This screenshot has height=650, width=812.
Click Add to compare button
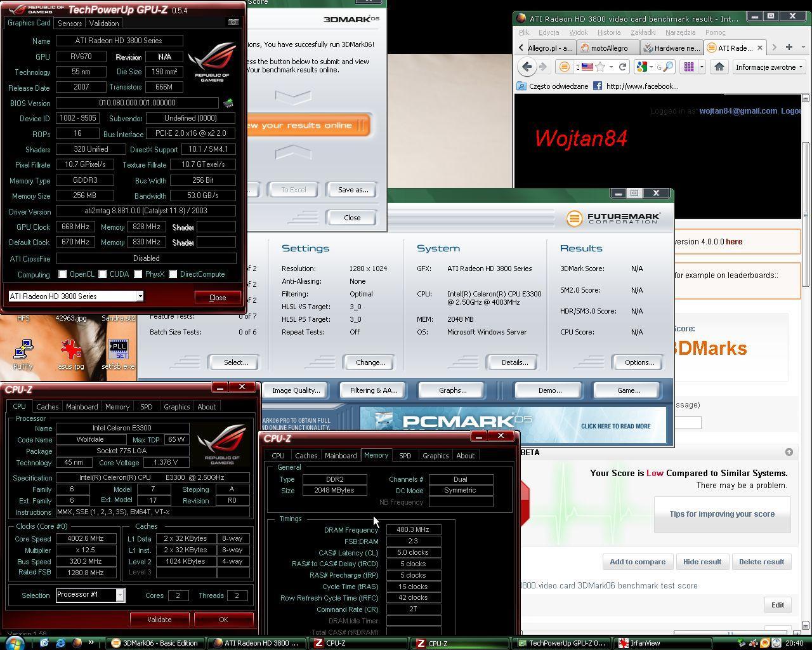click(x=638, y=562)
